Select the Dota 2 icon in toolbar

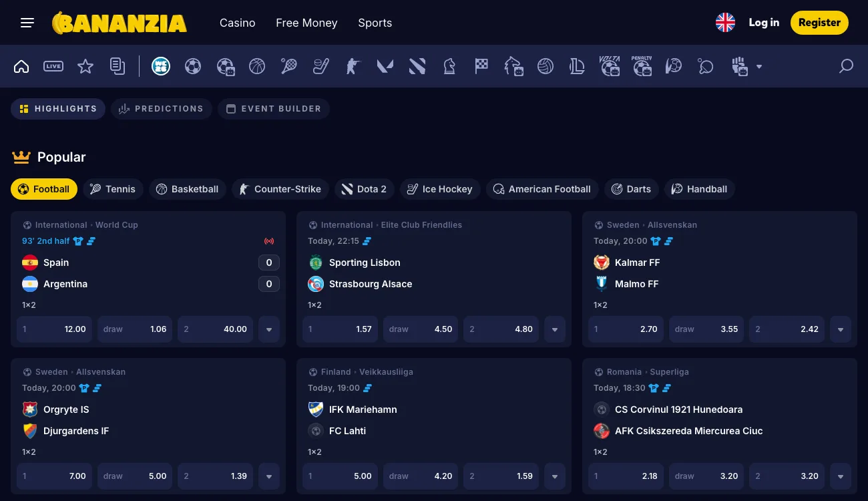point(417,66)
